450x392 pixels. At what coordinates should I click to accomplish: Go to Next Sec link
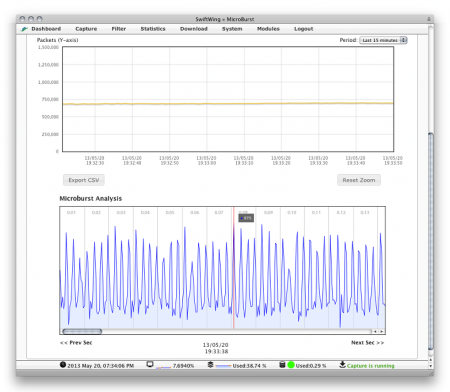tap(367, 343)
